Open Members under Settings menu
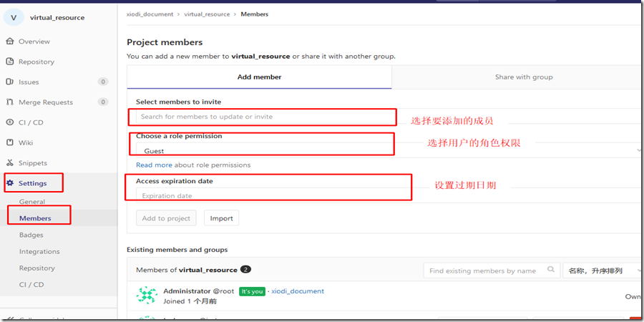 35,218
